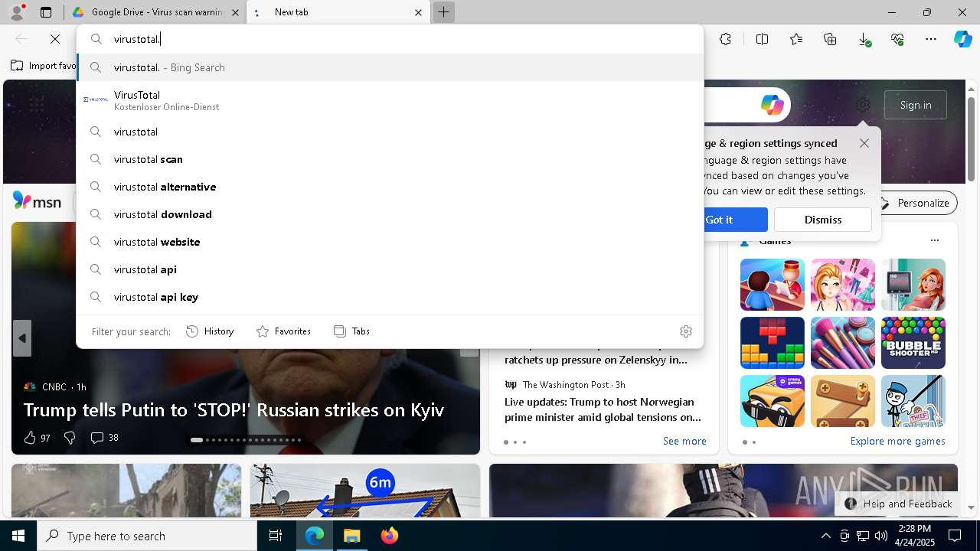Open the Windows Start menu
The image size is (980, 551).
click(18, 536)
